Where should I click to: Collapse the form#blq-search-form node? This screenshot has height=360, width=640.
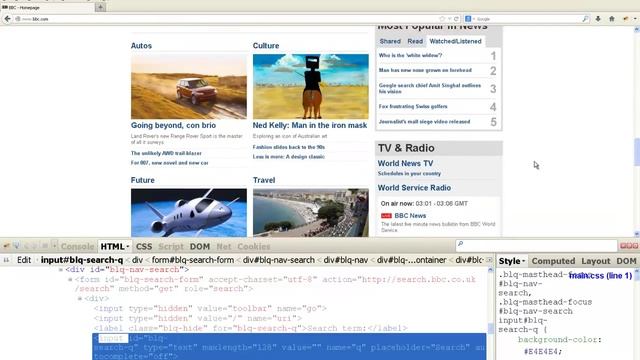coord(70,280)
